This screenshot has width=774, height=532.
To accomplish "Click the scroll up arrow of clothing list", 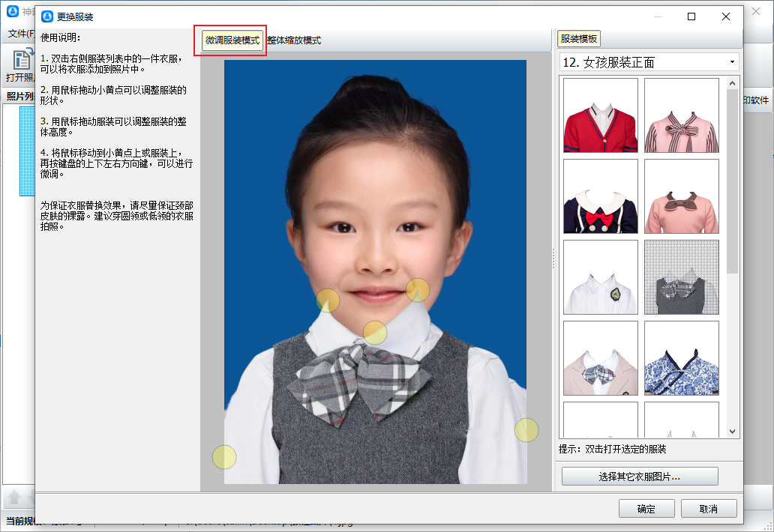I will click(733, 82).
